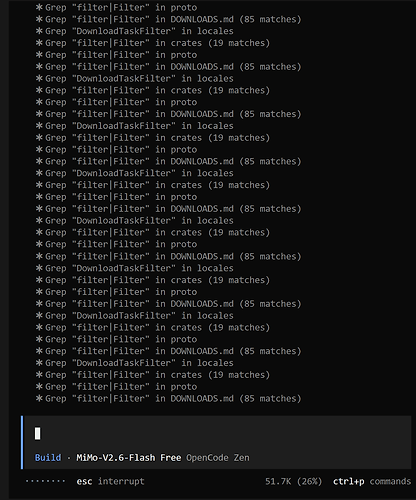
Task: Toggle the Build agent mode label
Action: 48,458
